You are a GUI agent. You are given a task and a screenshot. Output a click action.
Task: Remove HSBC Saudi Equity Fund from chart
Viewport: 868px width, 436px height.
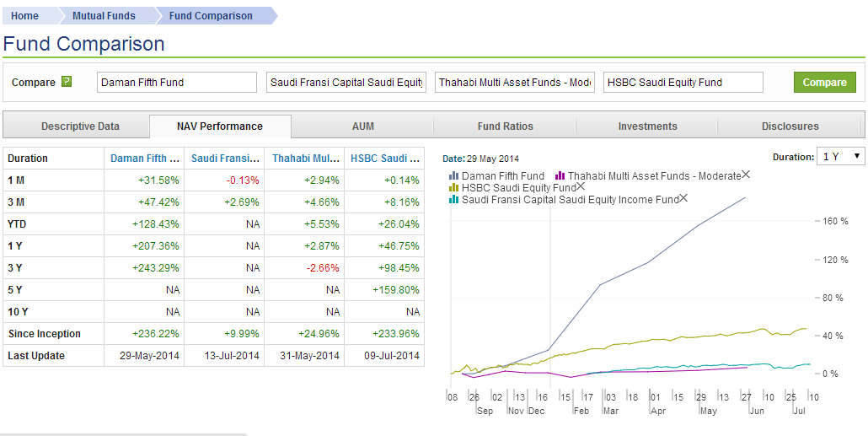tap(581, 186)
